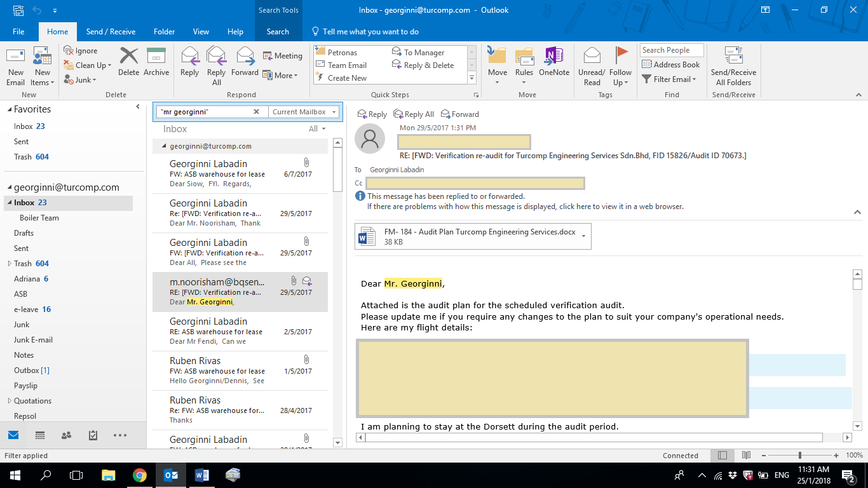Viewport: 868px width, 488px height.
Task: Click the Ignore conversation icon
Action: coord(69,51)
